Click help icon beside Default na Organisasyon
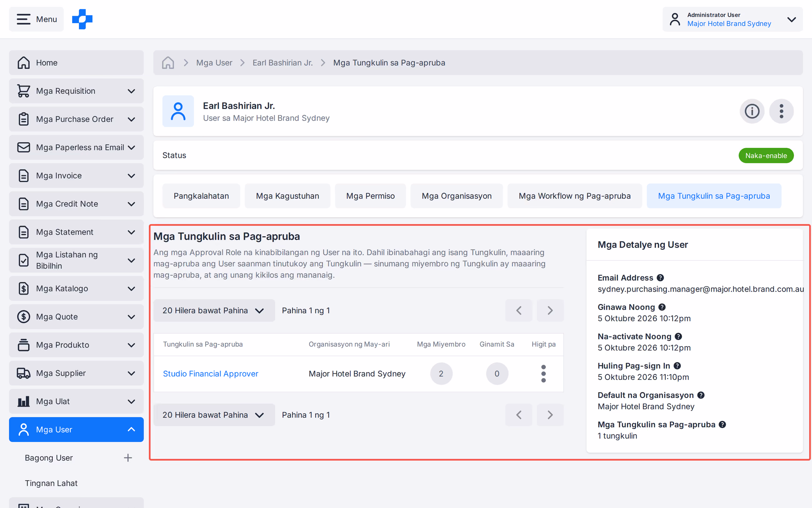The width and height of the screenshot is (812, 508). [701, 395]
